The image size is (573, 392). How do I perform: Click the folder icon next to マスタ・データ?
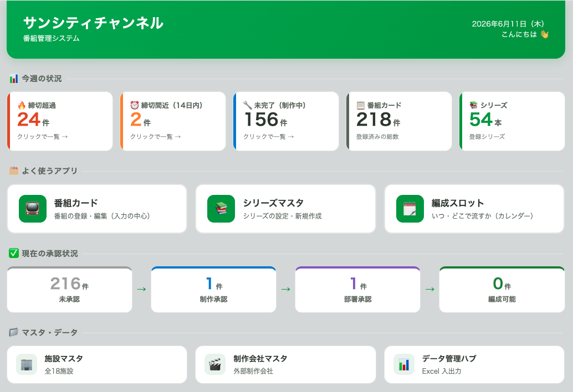(14, 332)
